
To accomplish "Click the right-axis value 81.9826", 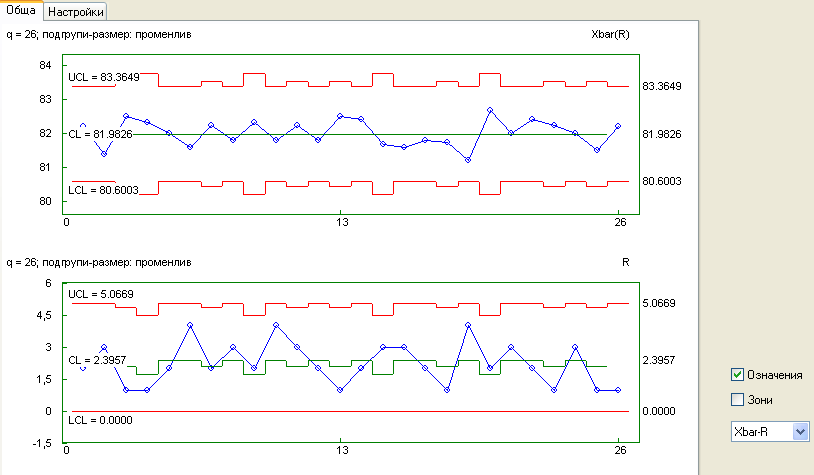I will pyautogui.click(x=662, y=134).
